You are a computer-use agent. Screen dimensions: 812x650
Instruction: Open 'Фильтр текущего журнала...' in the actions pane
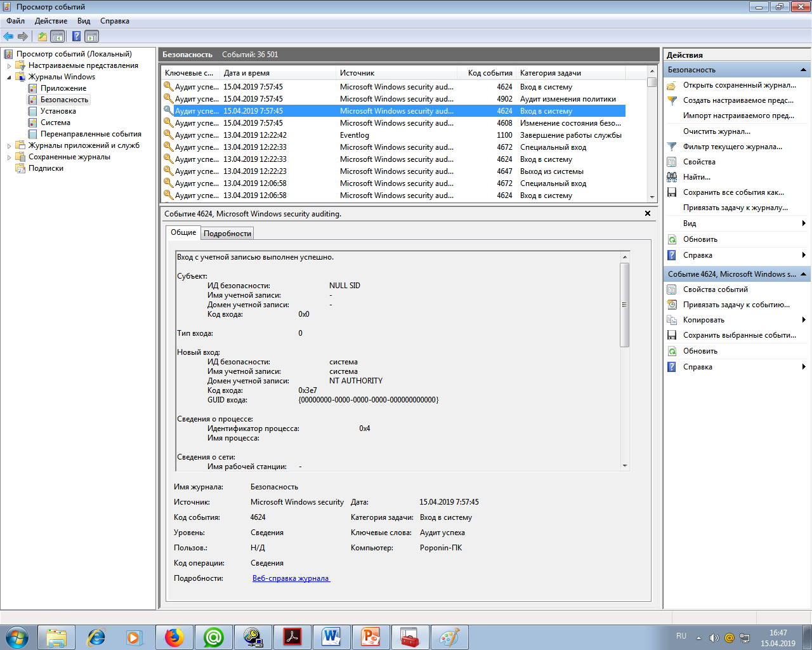click(732, 147)
